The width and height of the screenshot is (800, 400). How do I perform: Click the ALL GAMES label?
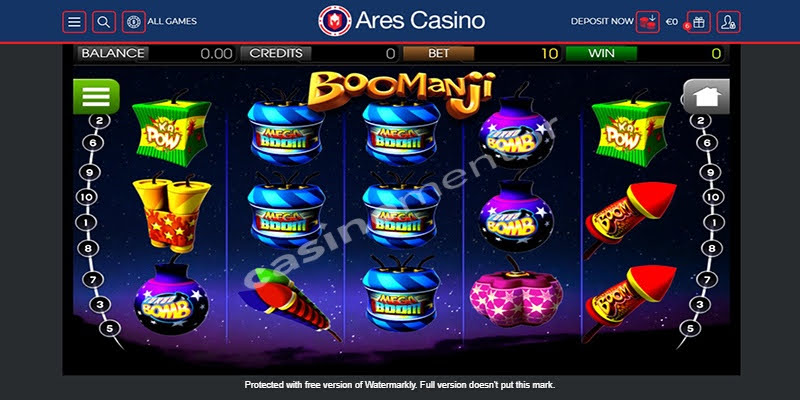[172, 21]
